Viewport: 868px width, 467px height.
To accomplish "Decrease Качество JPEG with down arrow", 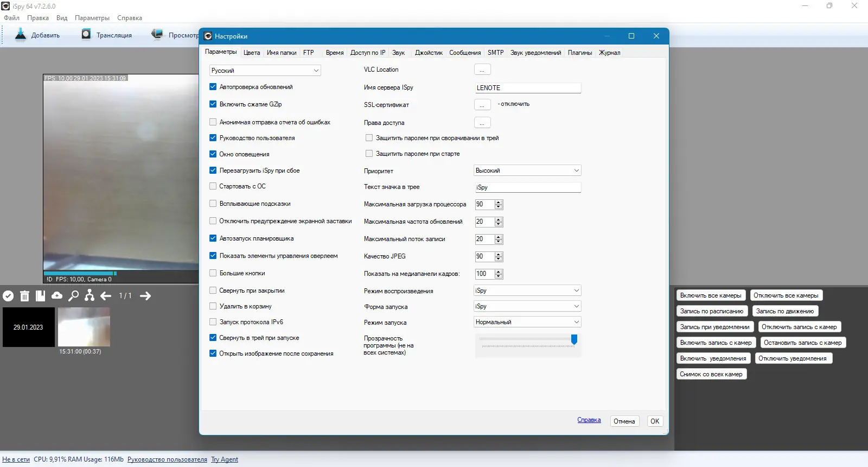I will pyautogui.click(x=499, y=259).
